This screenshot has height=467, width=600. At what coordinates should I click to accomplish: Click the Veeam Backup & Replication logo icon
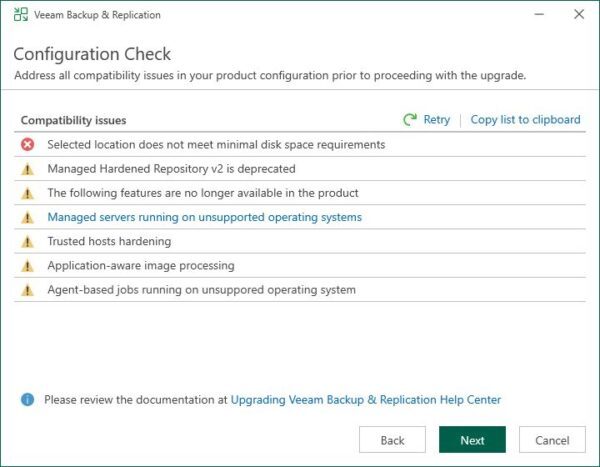click(x=21, y=15)
